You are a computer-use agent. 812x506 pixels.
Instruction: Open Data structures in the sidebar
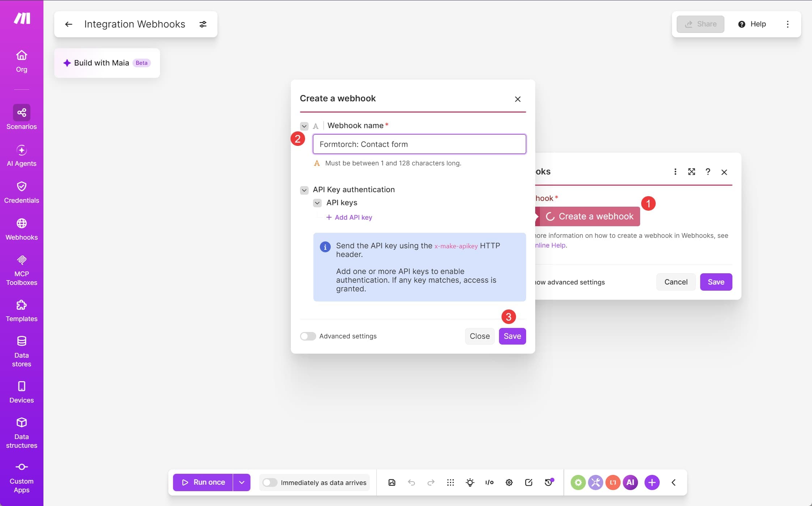[x=21, y=433]
